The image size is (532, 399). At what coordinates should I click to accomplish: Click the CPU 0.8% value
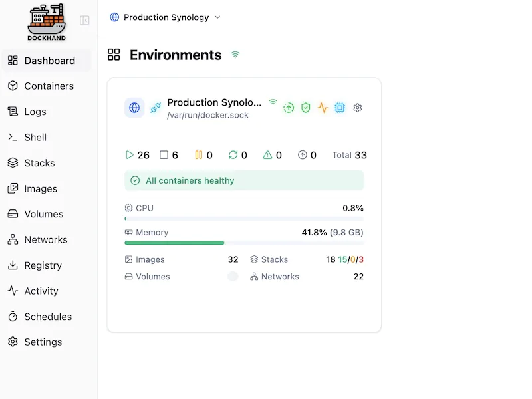point(353,208)
